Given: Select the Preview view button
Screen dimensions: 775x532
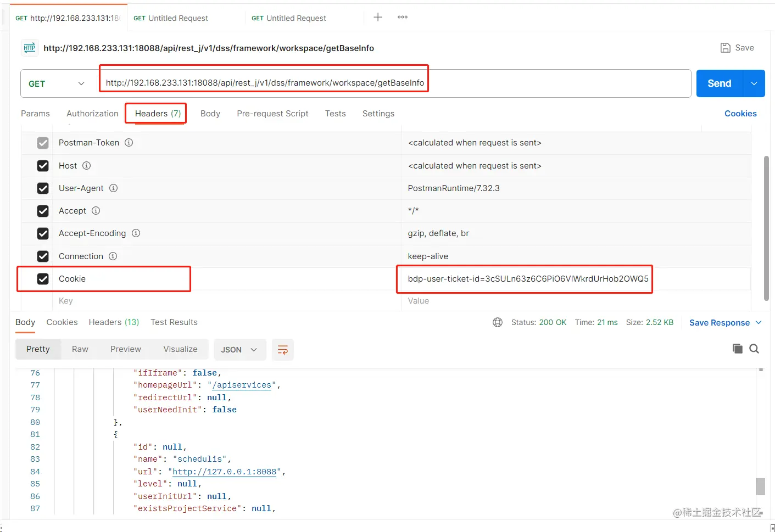Looking at the screenshot, I should coord(126,349).
